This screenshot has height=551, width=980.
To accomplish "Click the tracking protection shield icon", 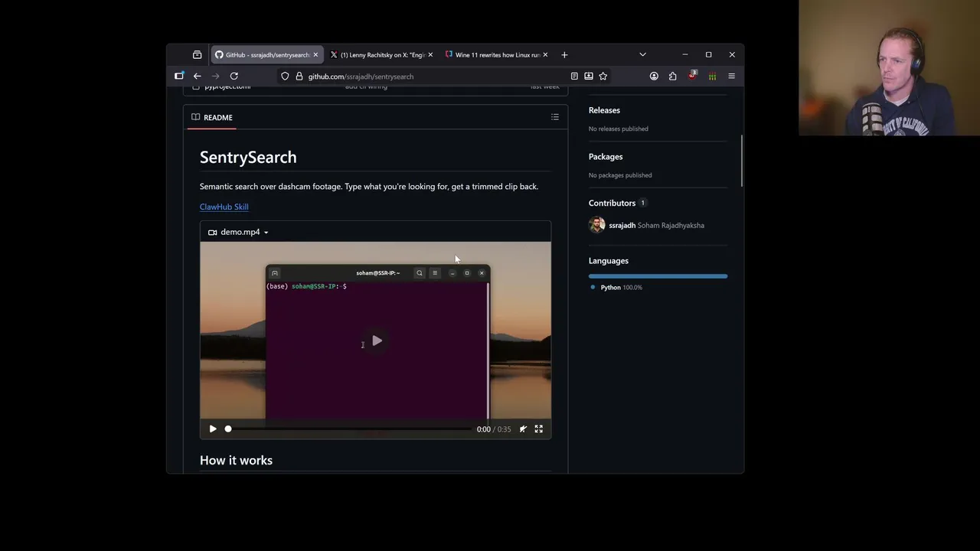I will pyautogui.click(x=285, y=76).
